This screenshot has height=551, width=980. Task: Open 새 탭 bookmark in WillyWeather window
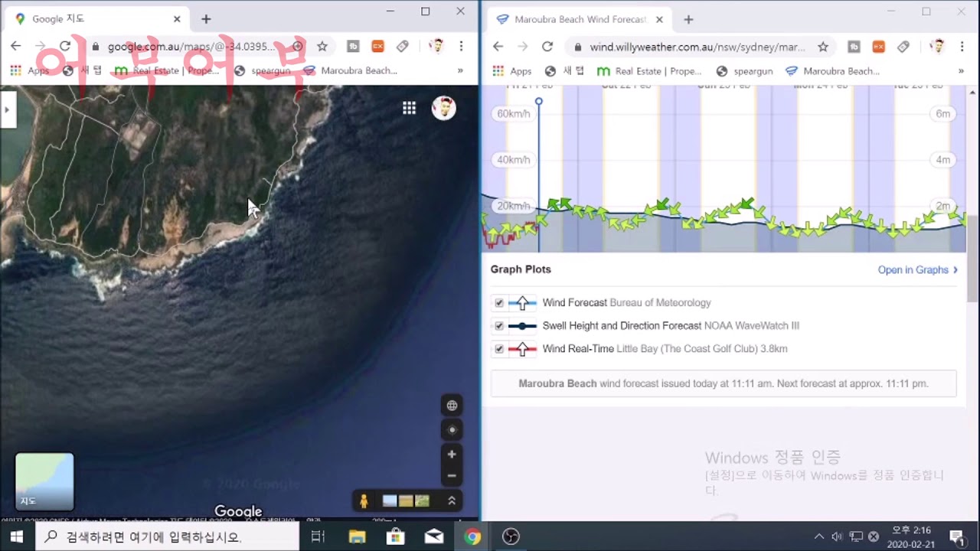[565, 70]
